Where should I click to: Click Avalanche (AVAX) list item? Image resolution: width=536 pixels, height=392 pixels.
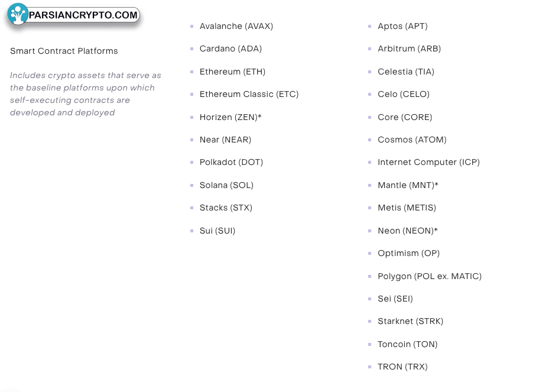236,27
